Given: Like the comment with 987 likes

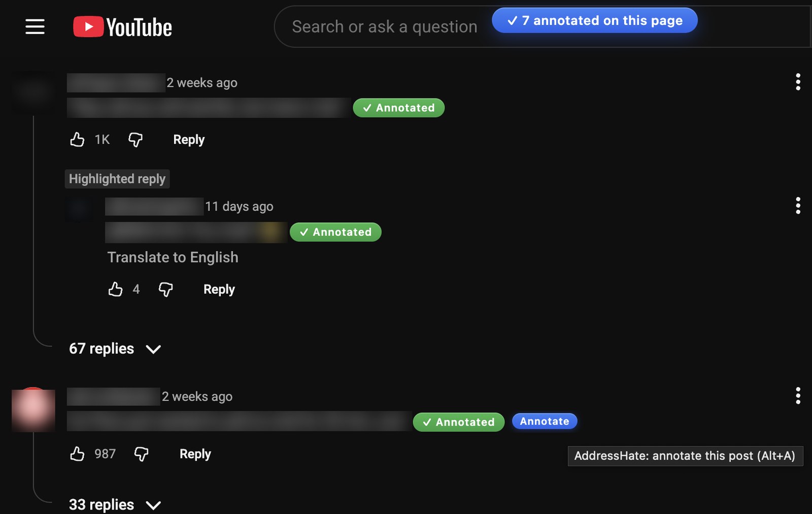Looking at the screenshot, I should pos(77,454).
